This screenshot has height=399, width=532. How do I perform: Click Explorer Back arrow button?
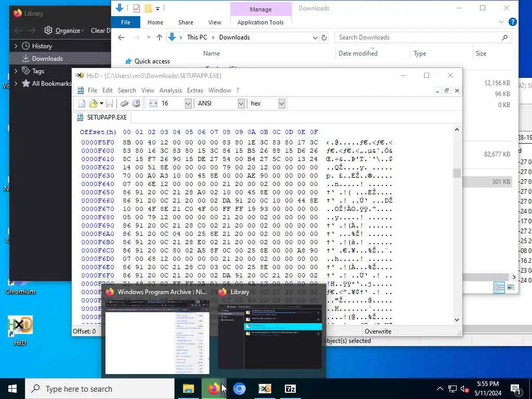click(121, 37)
